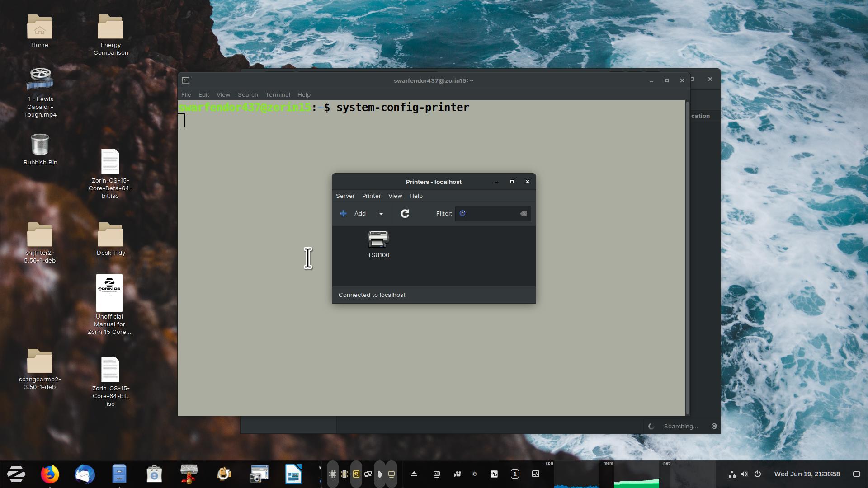Click the blue plus Add icon
The height and width of the screenshot is (488, 868).
[344, 214]
